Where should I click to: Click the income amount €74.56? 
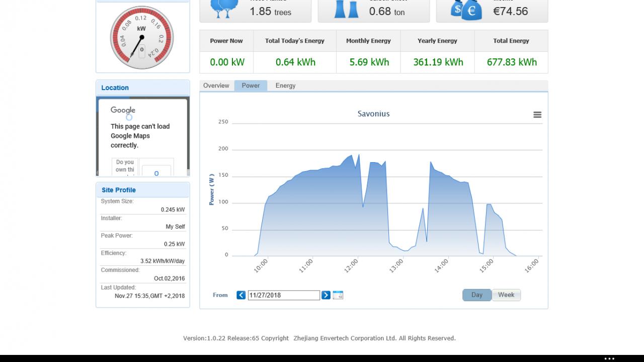[511, 12]
